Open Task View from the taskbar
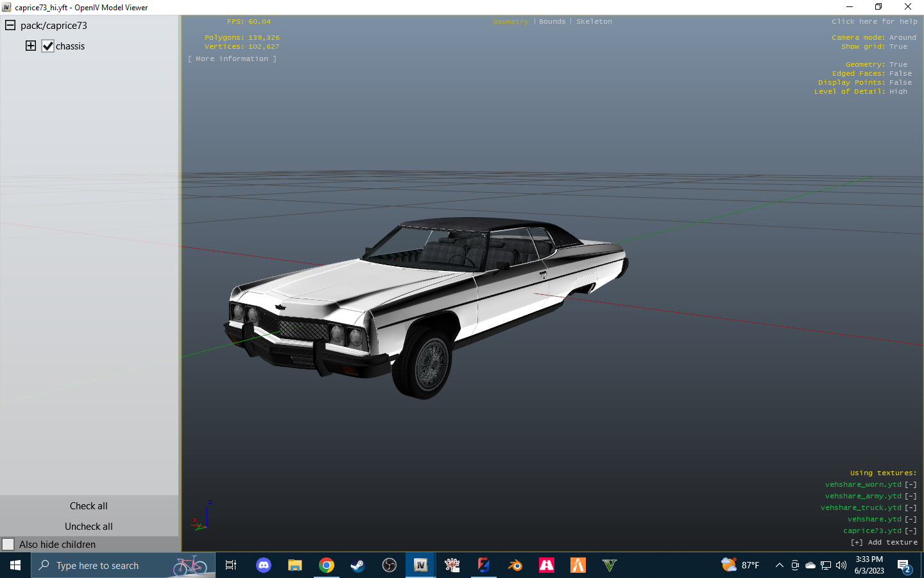 click(230, 565)
